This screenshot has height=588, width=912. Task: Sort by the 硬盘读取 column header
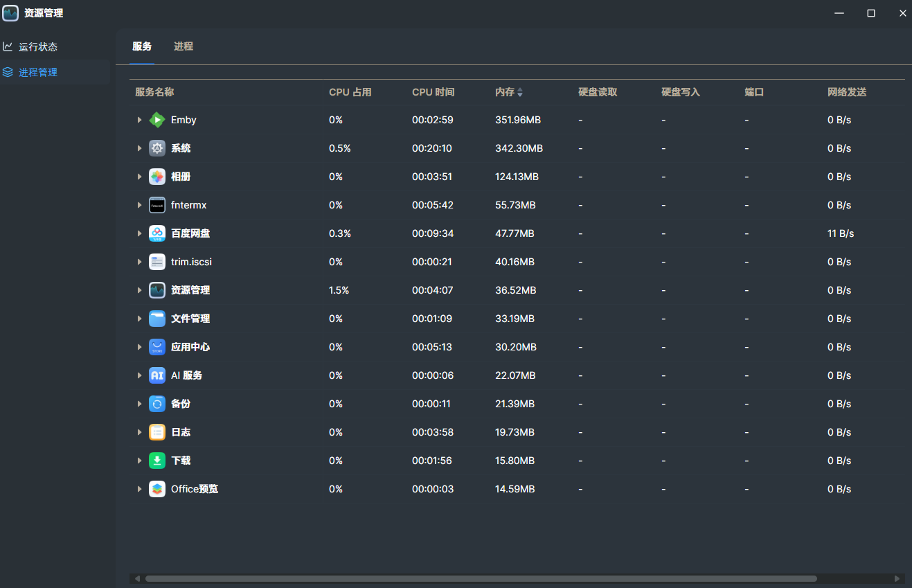point(598,92)
